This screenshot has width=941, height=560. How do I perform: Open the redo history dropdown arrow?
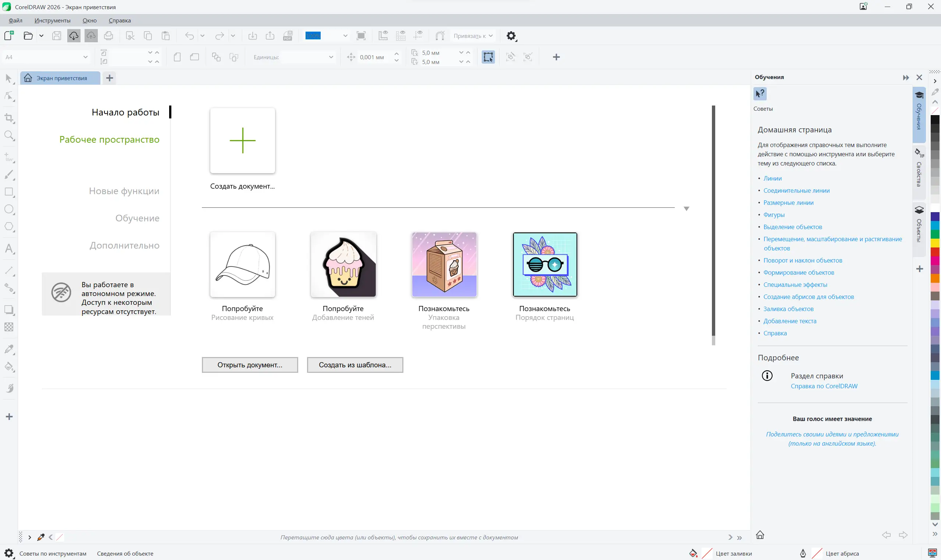point(233,36)
